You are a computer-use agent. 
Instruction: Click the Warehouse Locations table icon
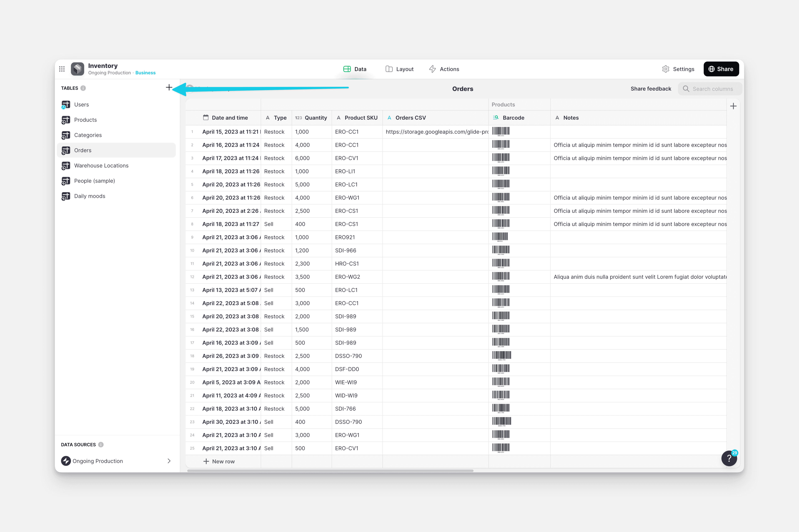coord(66,165)
